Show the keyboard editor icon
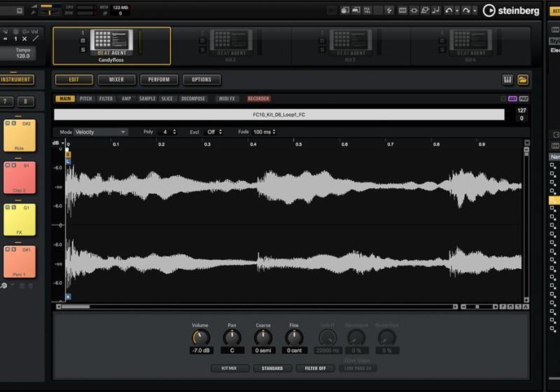The height and width of the screenshot is (392, 560). 507,80
